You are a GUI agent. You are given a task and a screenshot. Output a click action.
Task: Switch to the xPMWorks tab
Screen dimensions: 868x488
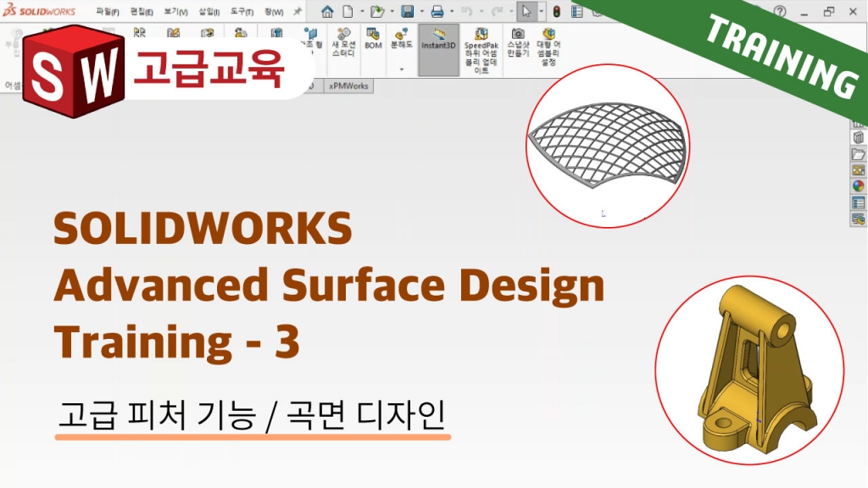click(x=348, y=86)
